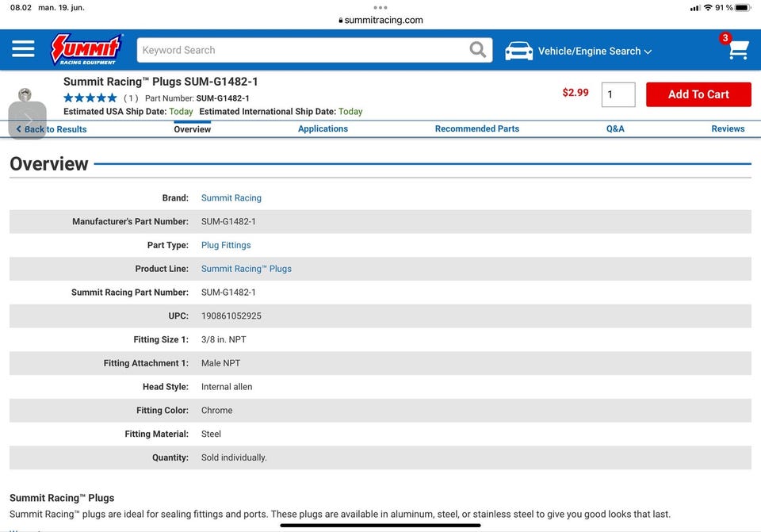Viewport: 761px width, 532px height.
Task: Click the Summit Racing Plugs description heading
Action: (x=62, y=498)
